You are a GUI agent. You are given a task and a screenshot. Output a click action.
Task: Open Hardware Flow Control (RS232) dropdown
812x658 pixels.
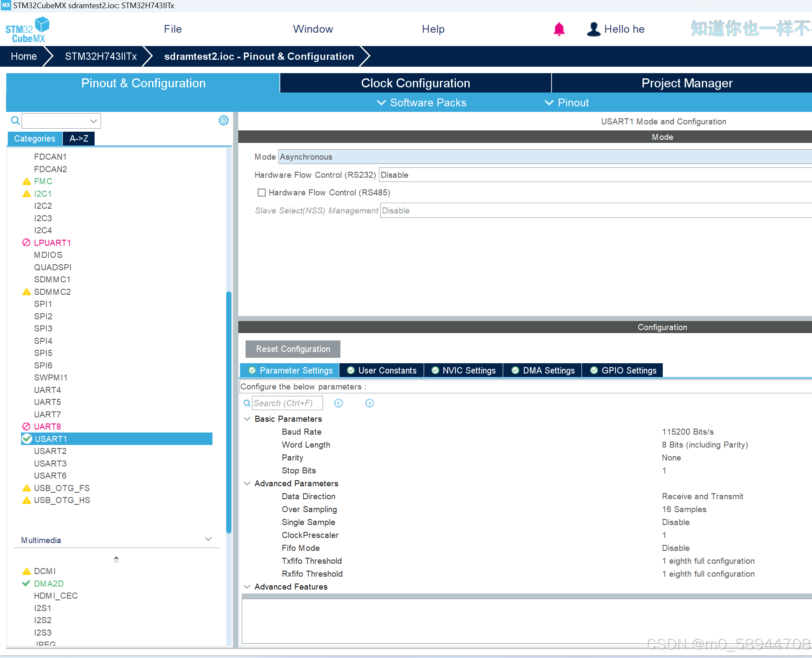click(595, 175)
